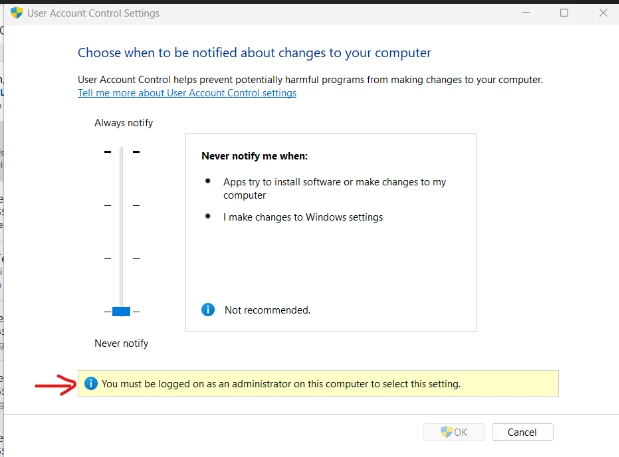The width and height of the screenshot is (619, 457).
Task: Click 'Choose when to be notified' heading
Action: click(254, 52)
